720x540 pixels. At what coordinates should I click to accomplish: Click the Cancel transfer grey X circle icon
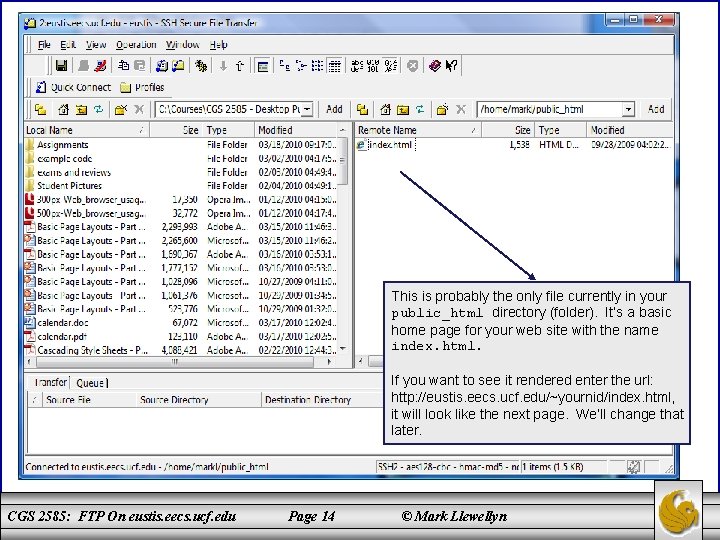coord(412,66)
